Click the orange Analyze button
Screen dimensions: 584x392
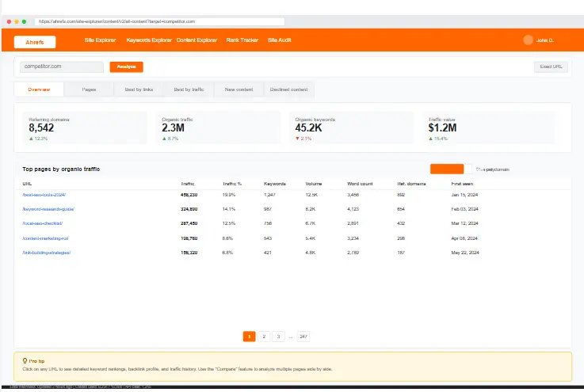[126, 67]
